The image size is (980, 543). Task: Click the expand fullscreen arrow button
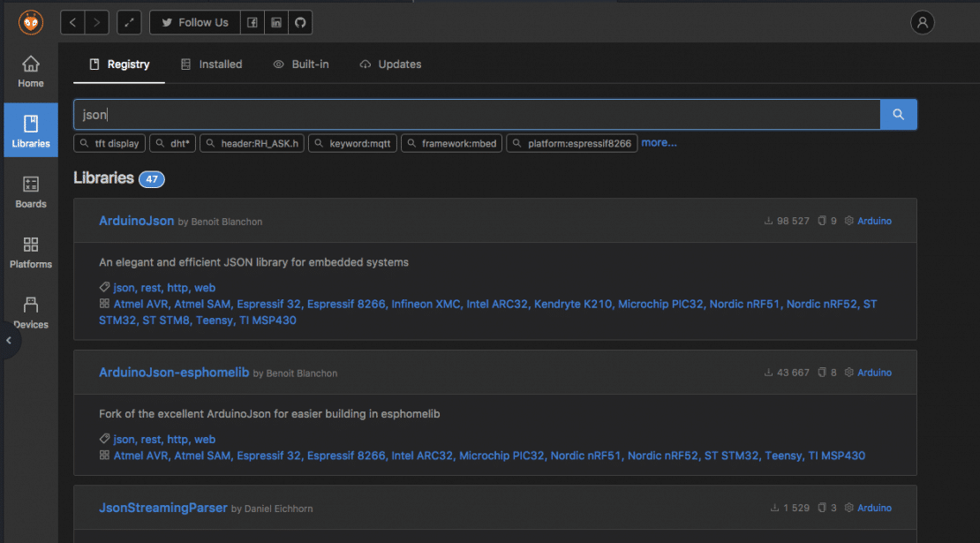click(x=129, y=22)
